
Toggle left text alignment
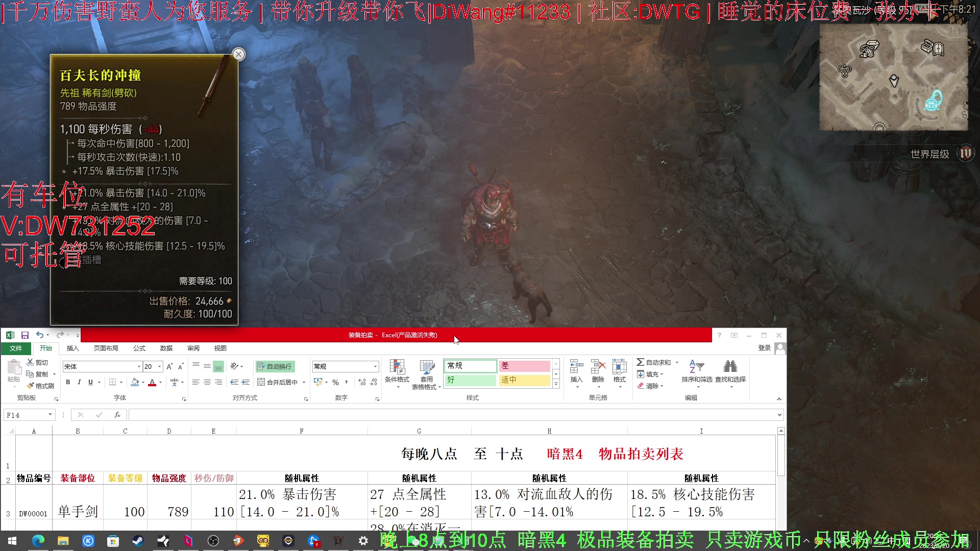[x=196, y=382]
